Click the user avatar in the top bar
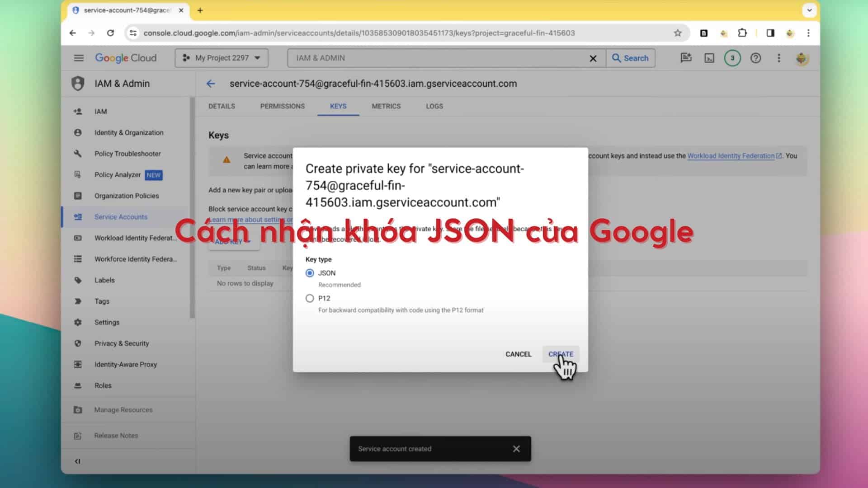Image resolution: width=868 pixels, height=488 pixels. click(x=801, y=58)
